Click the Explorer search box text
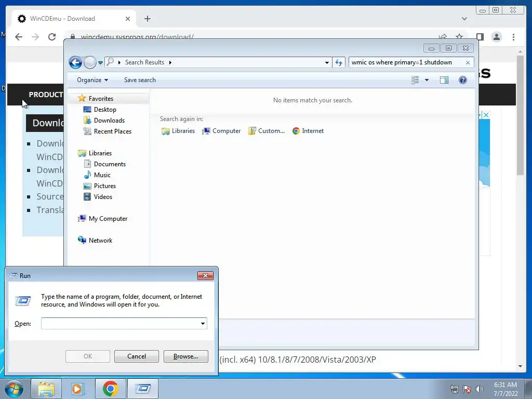Screen dimensions: 532x399 tap(402, 62)
